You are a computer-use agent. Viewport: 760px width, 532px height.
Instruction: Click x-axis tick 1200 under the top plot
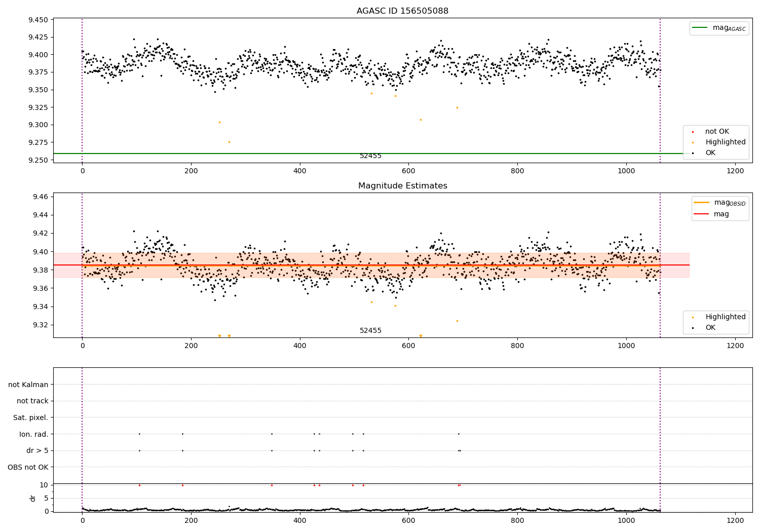735,171
